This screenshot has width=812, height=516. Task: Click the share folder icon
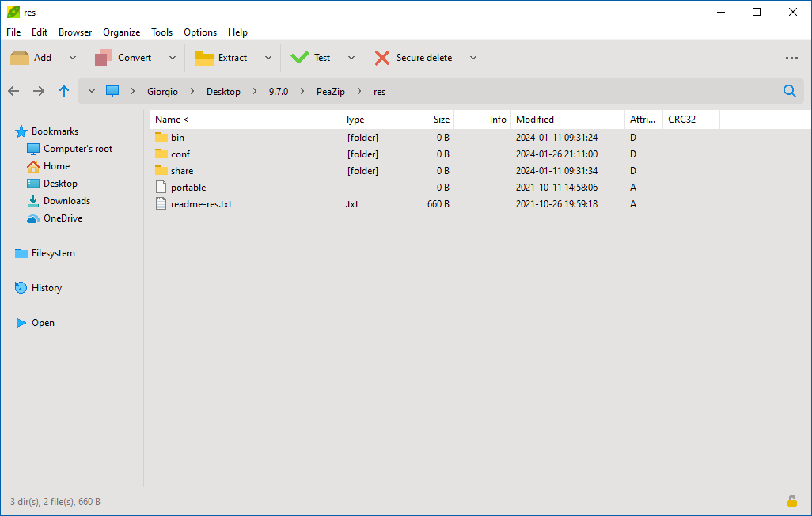[x=161, y=170]
